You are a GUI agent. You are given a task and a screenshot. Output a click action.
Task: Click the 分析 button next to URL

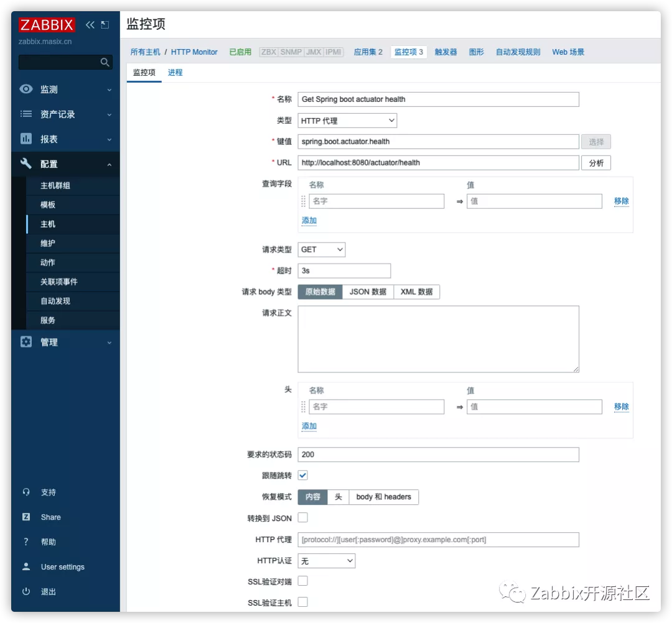[595, 162]
